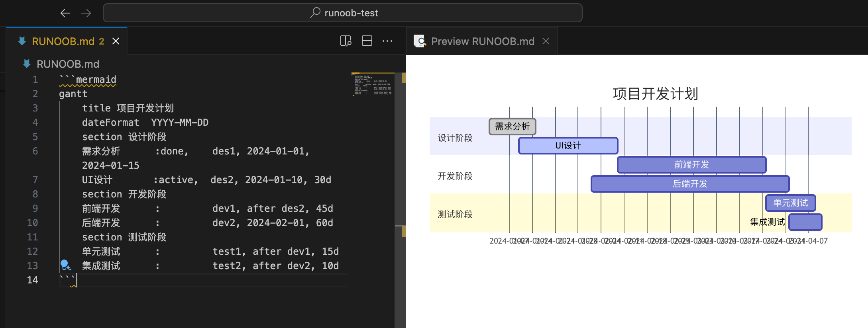Viewport: 868px width, 328px height.
Task: Click RUNOOB.md in the breadcrumb path
Action: pos(68,64)
